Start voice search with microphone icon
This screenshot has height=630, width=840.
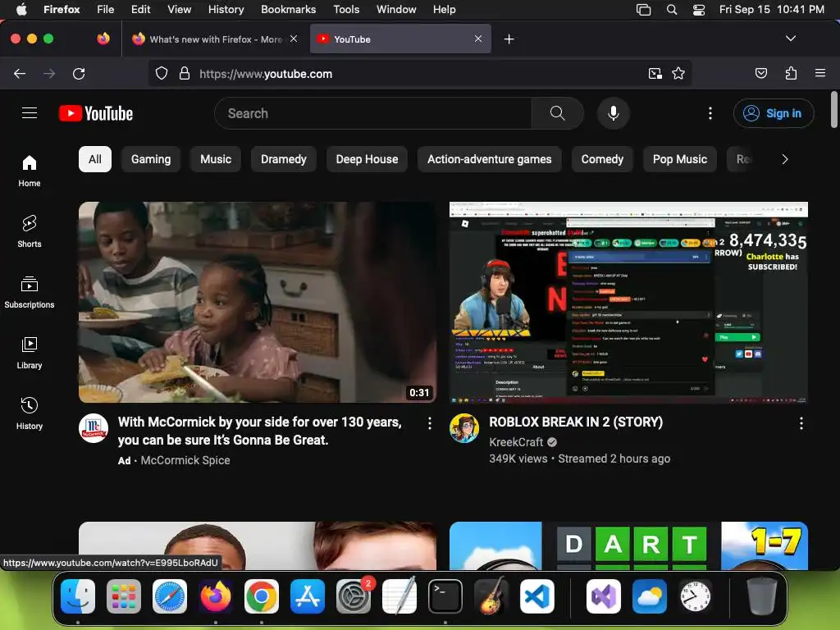pos(614,113)
